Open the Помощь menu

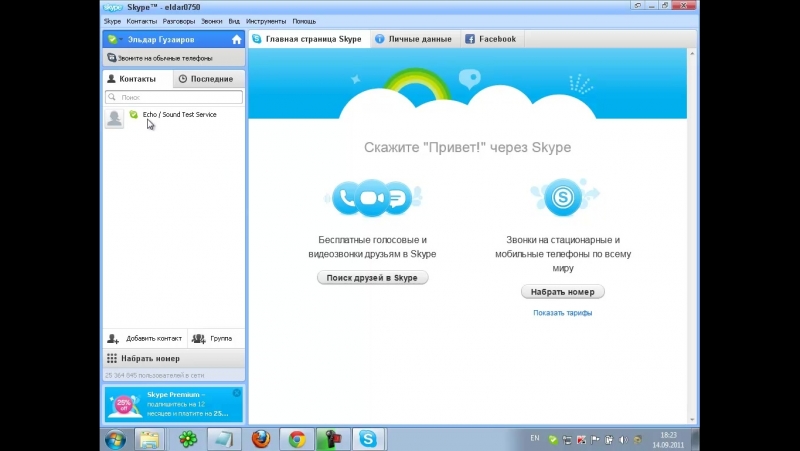coord(304,21)
